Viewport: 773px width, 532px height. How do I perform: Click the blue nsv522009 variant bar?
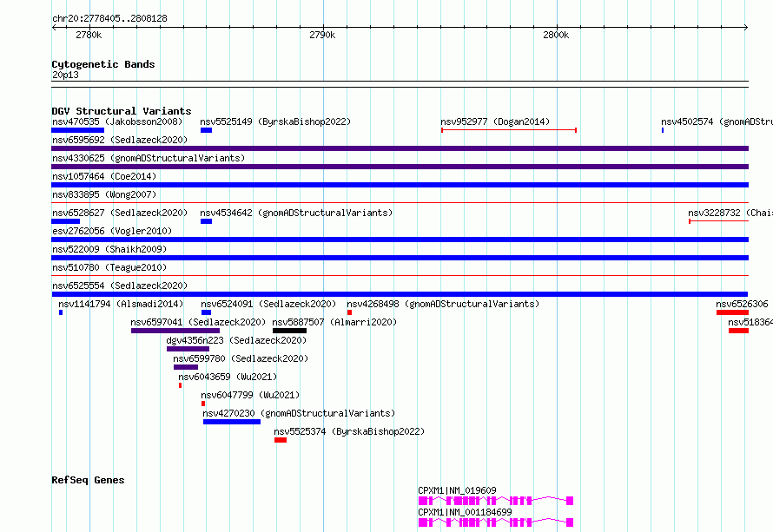[x=400, y=258]
